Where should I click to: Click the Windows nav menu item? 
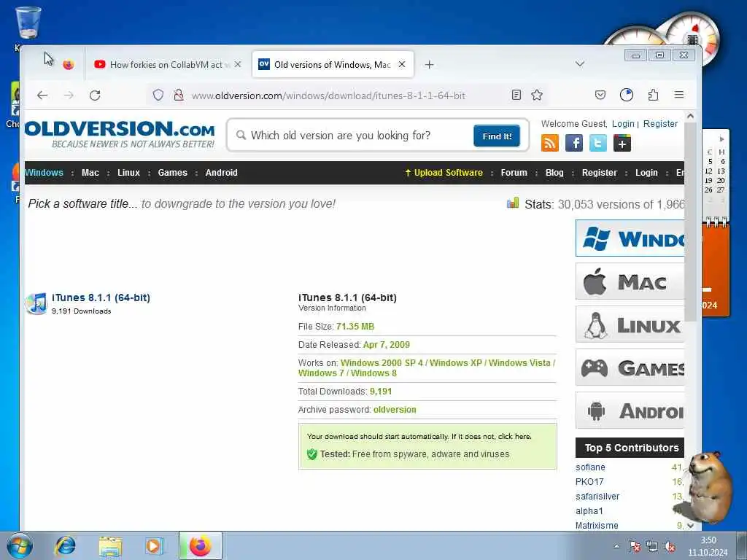(44, 172)
